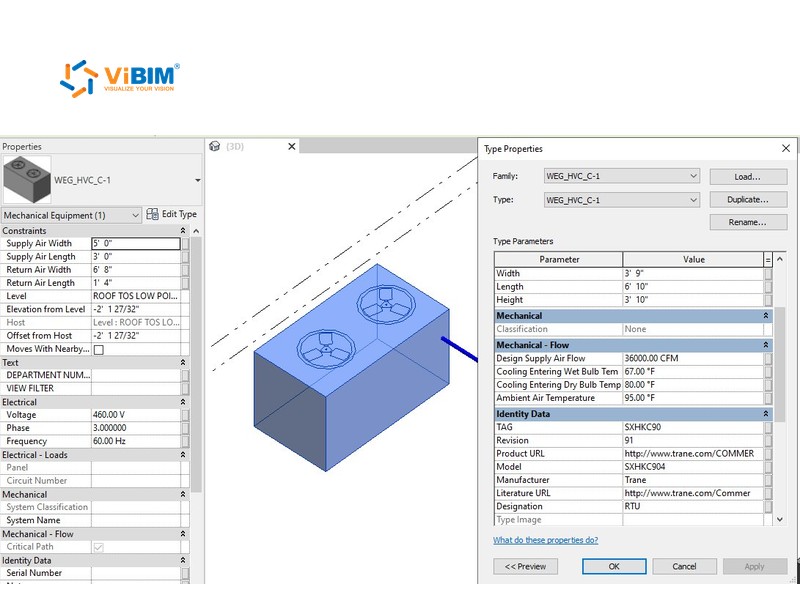Click the Design Supply Air Flow value
This screenshot has height=600, width=800.
(693, 358)
